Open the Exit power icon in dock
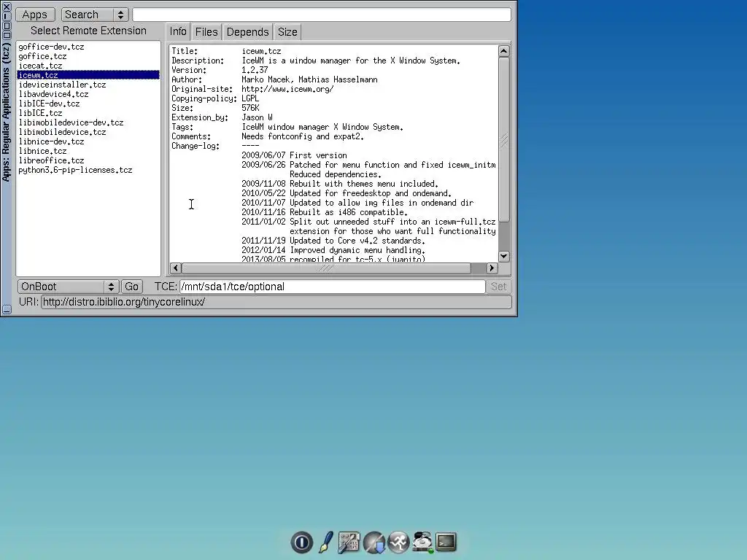Viewport: 747px width, 560px height. (301, 542)
